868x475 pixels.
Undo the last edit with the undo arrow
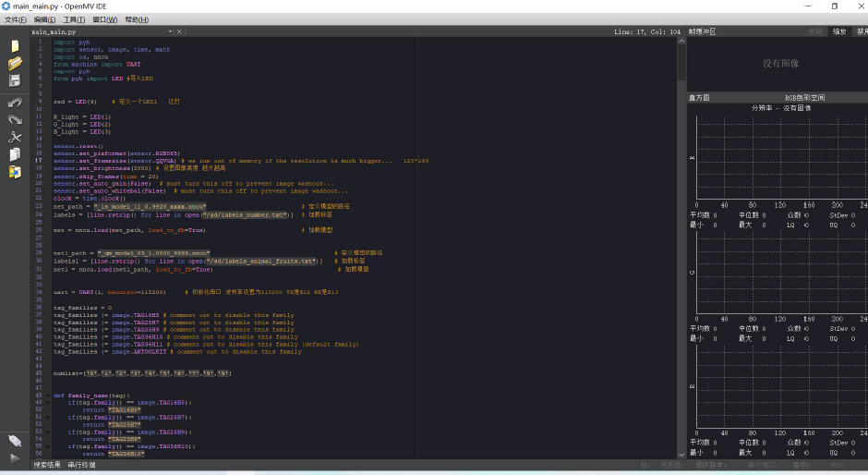coord(15,103)
